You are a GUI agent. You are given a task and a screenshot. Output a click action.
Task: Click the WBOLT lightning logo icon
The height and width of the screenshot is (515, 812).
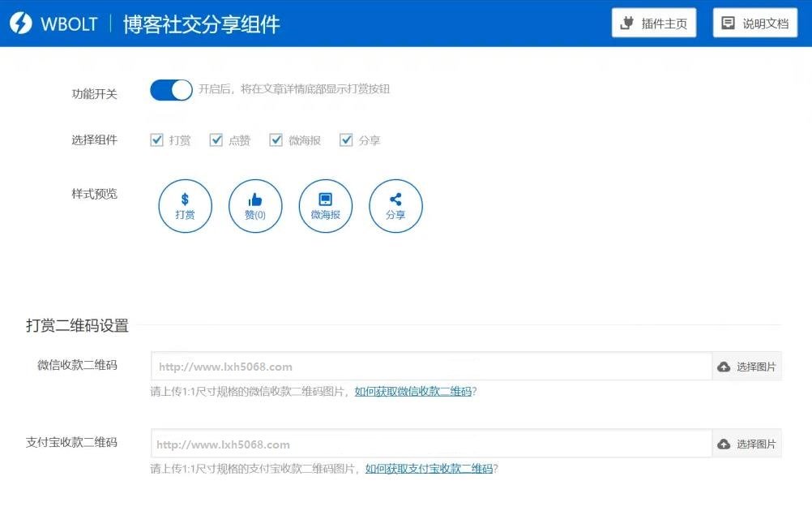[x=21, y=24]
